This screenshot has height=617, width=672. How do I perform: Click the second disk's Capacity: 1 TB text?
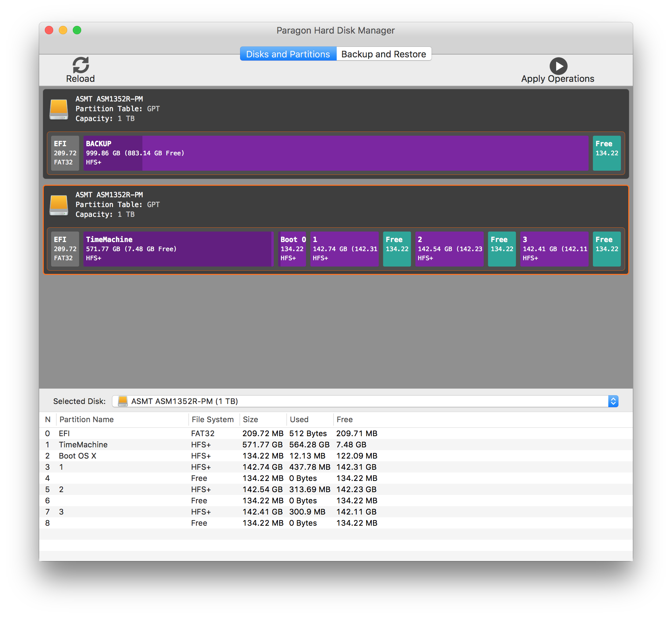point(105,214)
